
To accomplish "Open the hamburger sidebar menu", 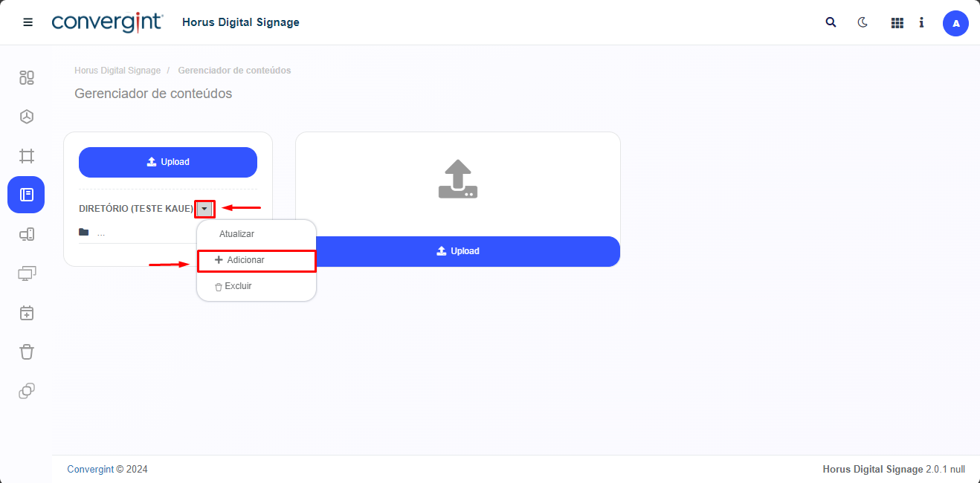I will point(28,22).
